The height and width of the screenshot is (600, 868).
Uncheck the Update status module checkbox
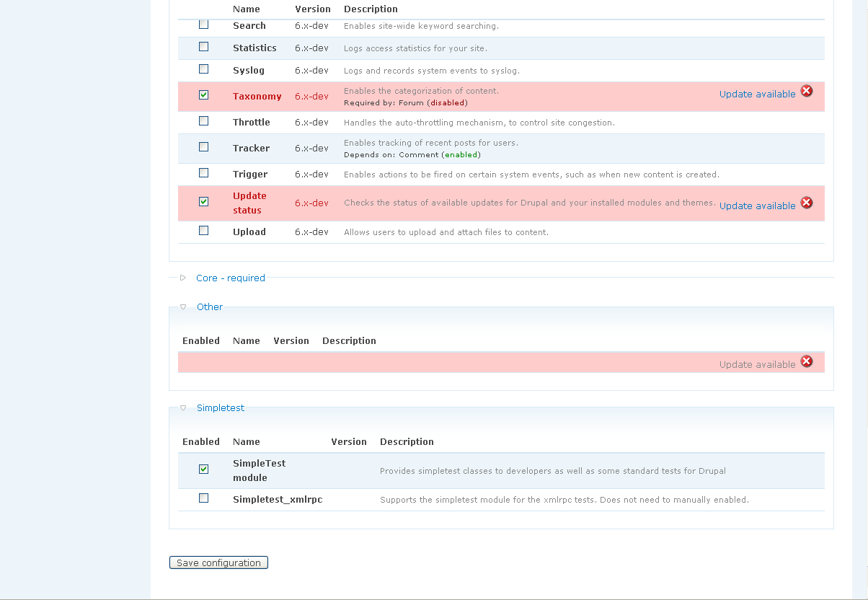[x=203, y=202]
